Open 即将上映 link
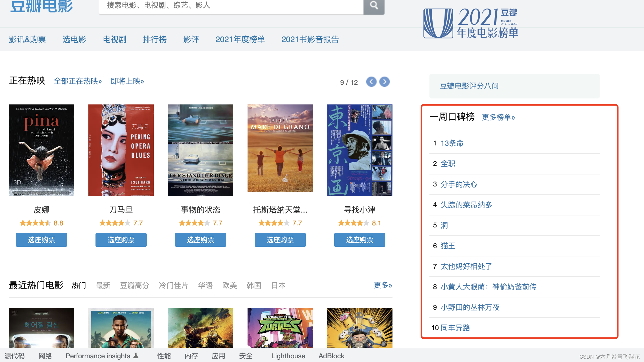Image resolution: width=644 pixels, height=362 pixels. point(127,81)
